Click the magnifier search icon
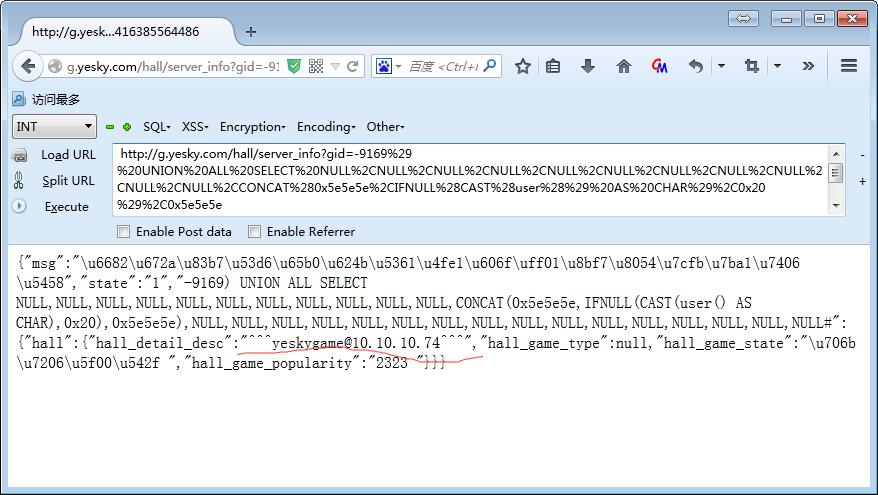Image resolution: width=878 pixels, height=495 pixels. click(x=490, y=66)
